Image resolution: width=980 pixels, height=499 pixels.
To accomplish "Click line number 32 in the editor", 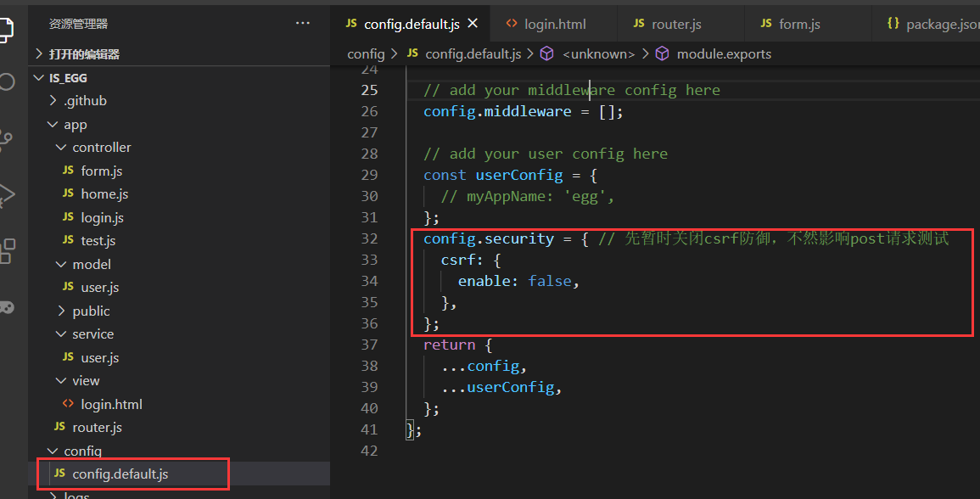I will coord(369,238).
